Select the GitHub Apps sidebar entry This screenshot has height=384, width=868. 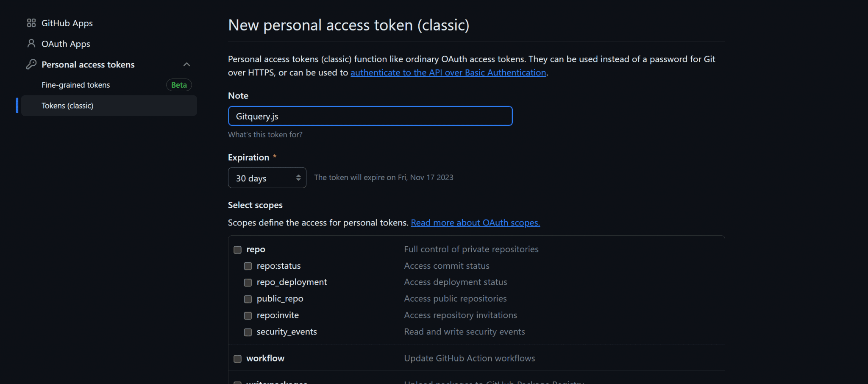point(67,23)
